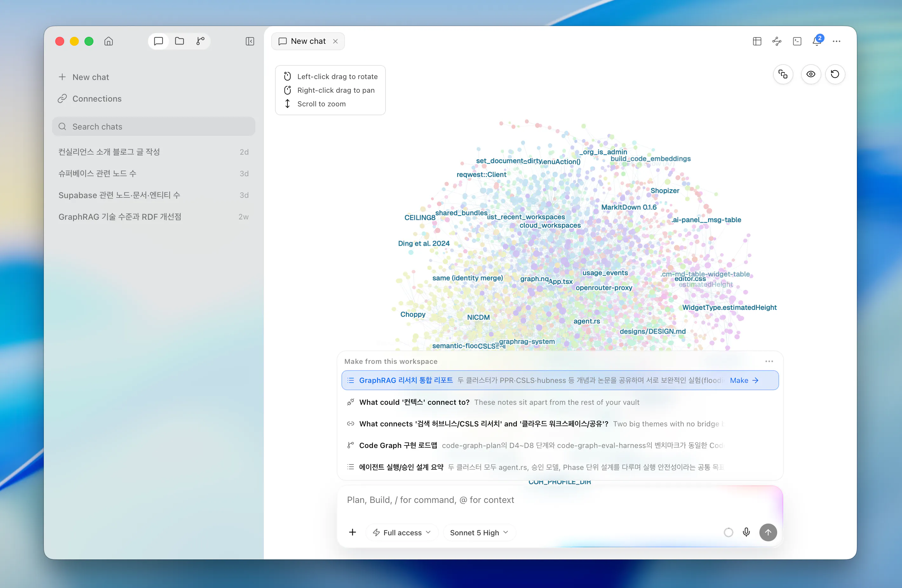Click the plus attach button in composer
Viewport: 902px width, 588px height.
353,532
